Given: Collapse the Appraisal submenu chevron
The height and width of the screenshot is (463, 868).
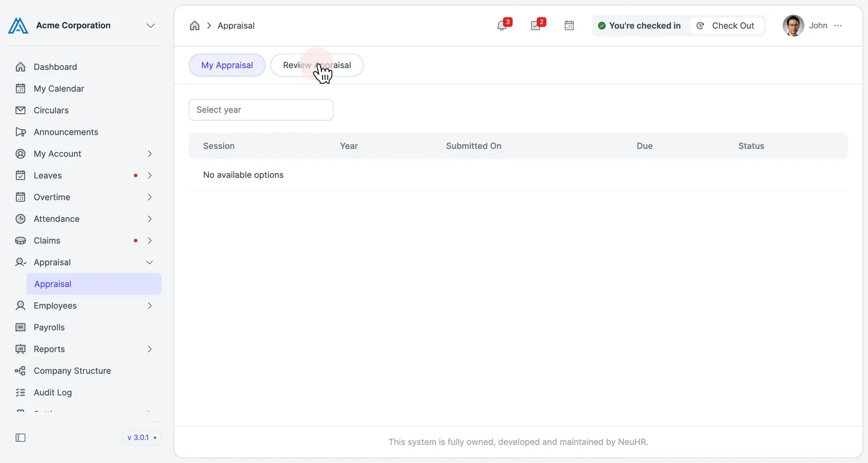Looking at the screenshot, I should point(149,262).
